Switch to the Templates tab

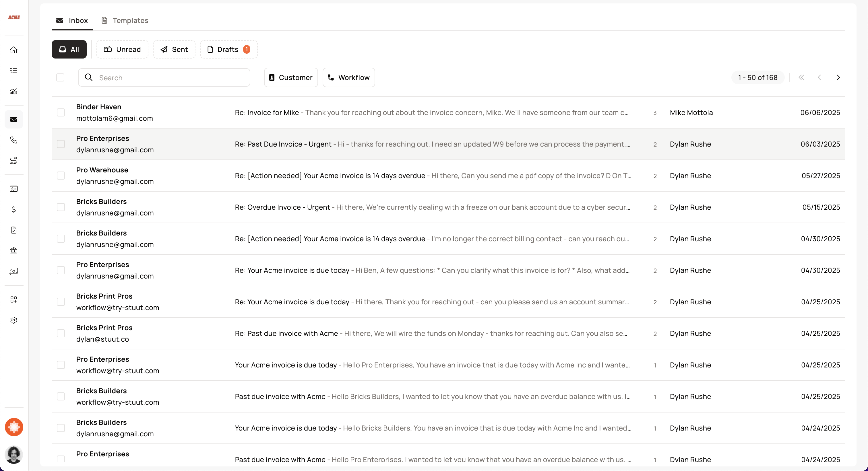[125, 21]
